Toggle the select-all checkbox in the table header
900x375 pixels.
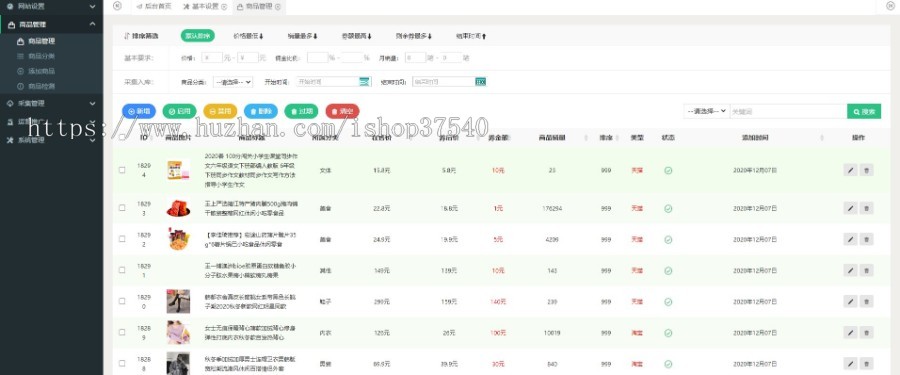[x=122, y=138]
